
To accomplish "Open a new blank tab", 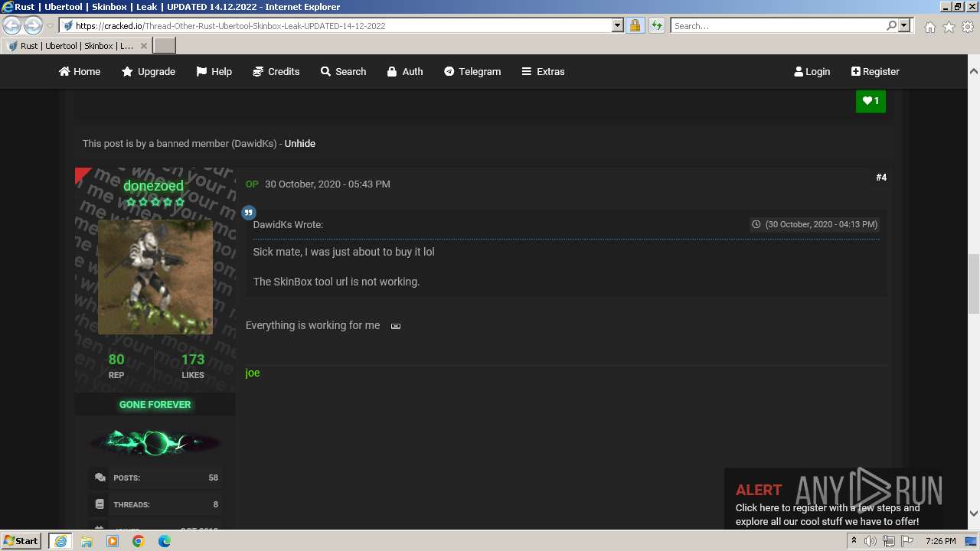I will pyautogui.click(x=165, y=46).
